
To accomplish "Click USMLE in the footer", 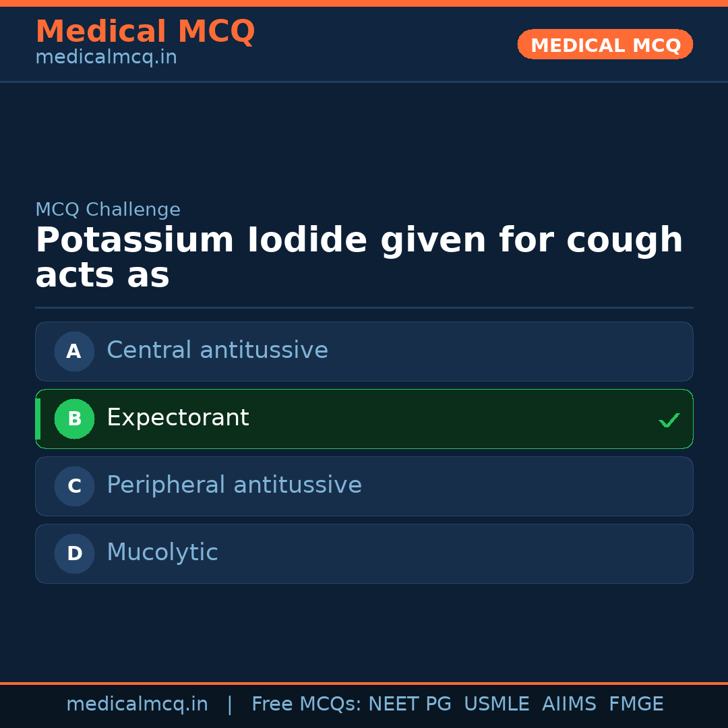I will click(x=496, y=704).
